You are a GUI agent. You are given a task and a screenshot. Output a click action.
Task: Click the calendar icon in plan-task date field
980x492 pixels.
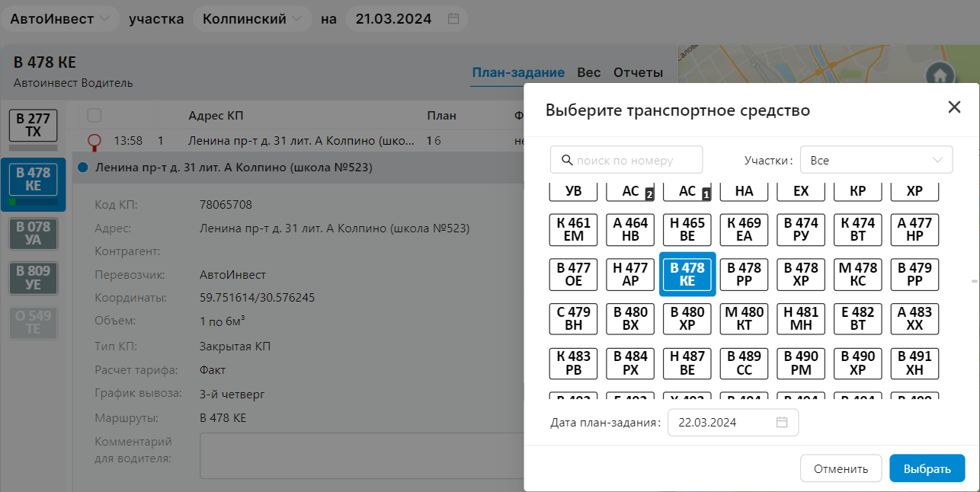[x=782, y=423]
